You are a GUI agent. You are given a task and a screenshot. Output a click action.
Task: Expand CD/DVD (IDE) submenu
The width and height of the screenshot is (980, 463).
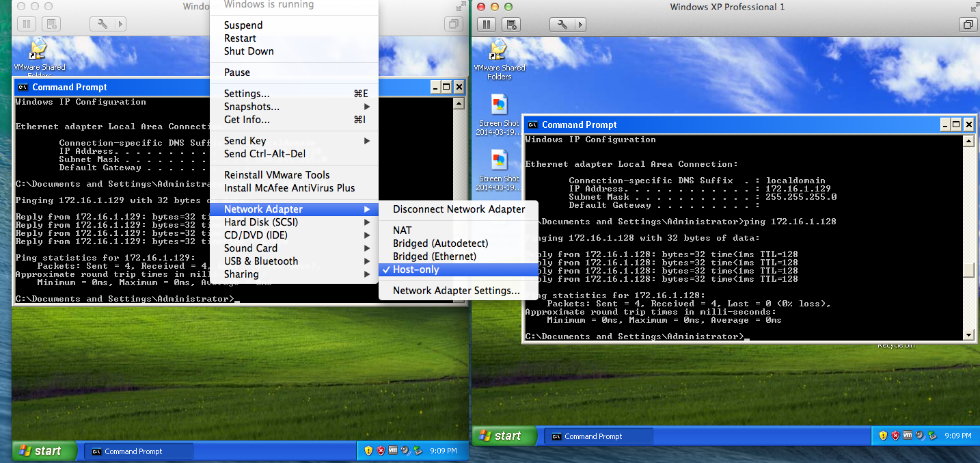[x=294, y=235]
